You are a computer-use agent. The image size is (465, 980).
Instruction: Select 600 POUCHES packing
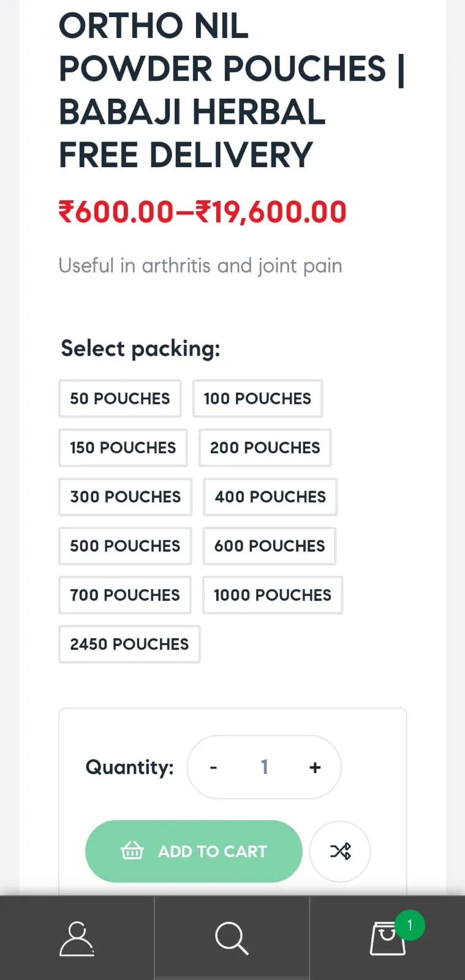click(x=270, y=546)
